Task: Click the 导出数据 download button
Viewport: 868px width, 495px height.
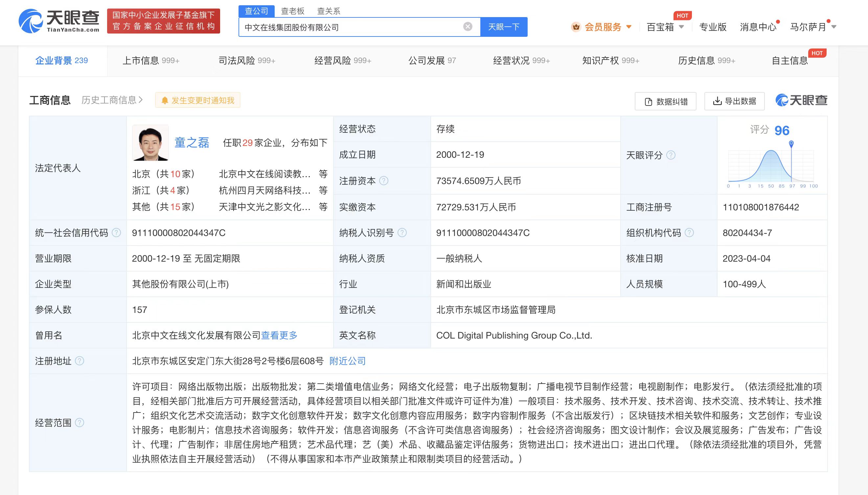Action: pyautogui.click(x=735, y=101)
